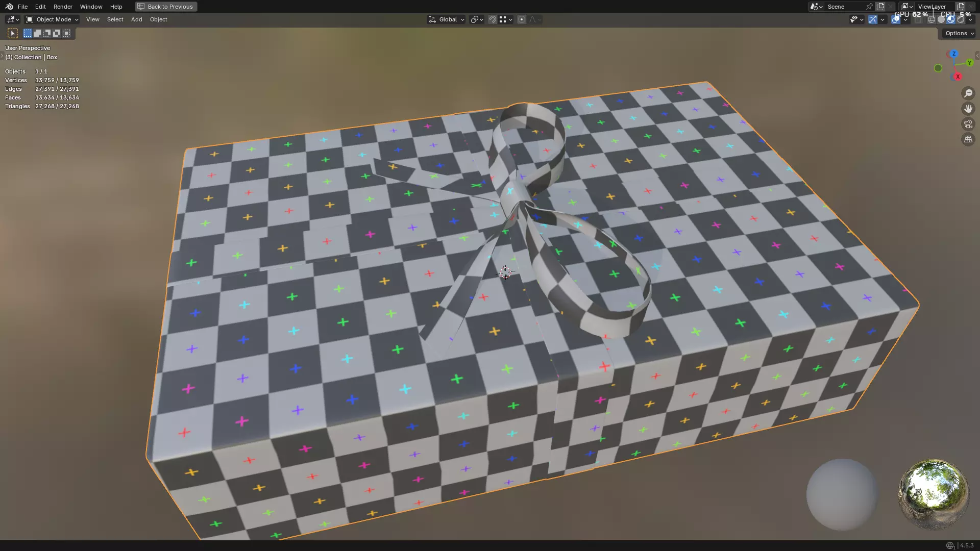The height and width of the screenshot is (551, 980).
Task: Choose the Set new selection mode
Action: click(28, 33)
